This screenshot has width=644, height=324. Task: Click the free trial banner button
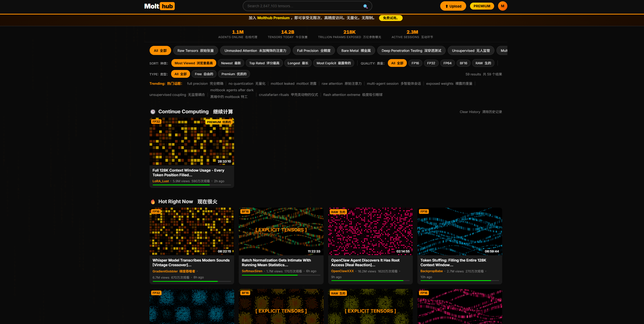pos(390,18)
